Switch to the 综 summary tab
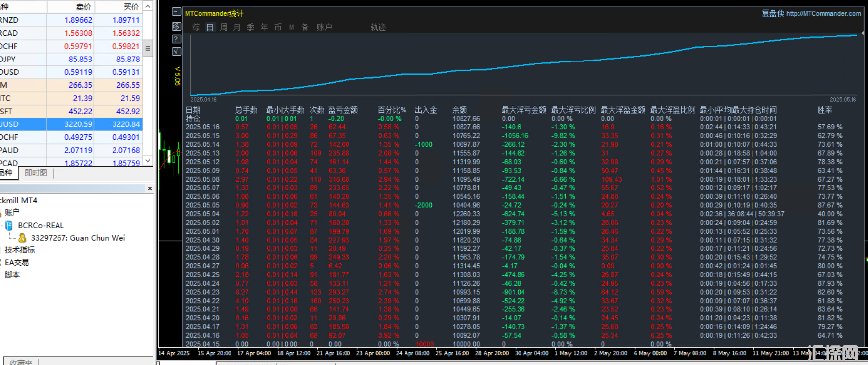Viewport: 868px width, 365px height. coord(196,27)
